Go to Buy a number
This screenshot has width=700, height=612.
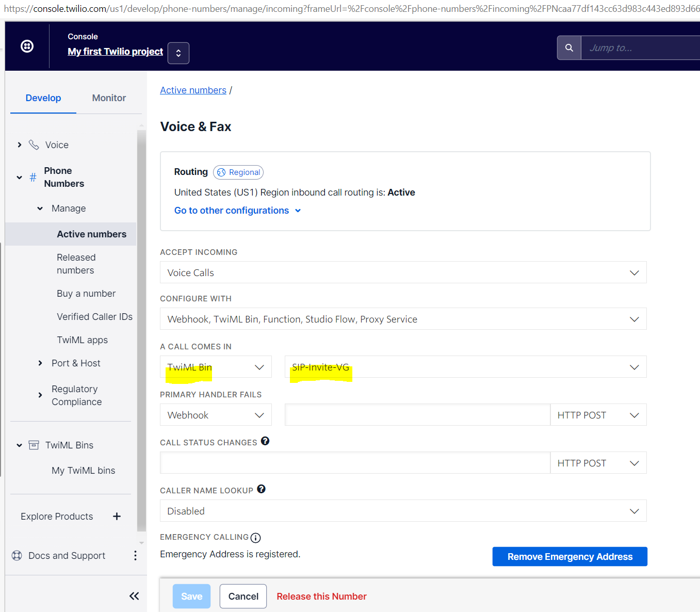tap(86, 294)
